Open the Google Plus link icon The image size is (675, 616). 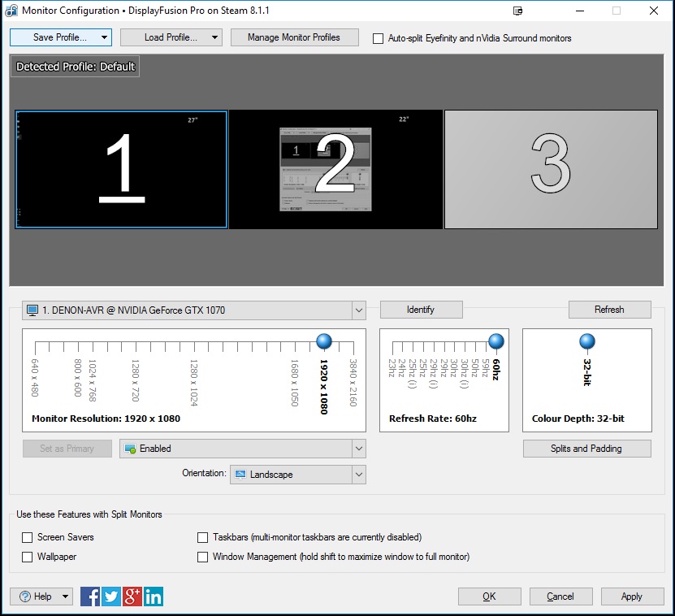[132, 596]
